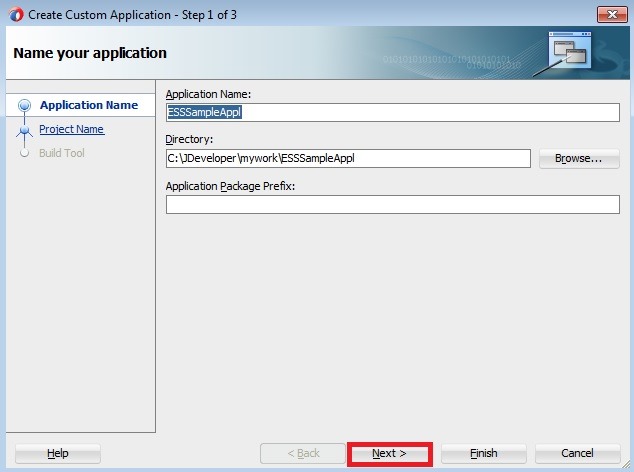The image size is (634, 472).
Task: Click the Application Package Prefix field
Action: 392,205
